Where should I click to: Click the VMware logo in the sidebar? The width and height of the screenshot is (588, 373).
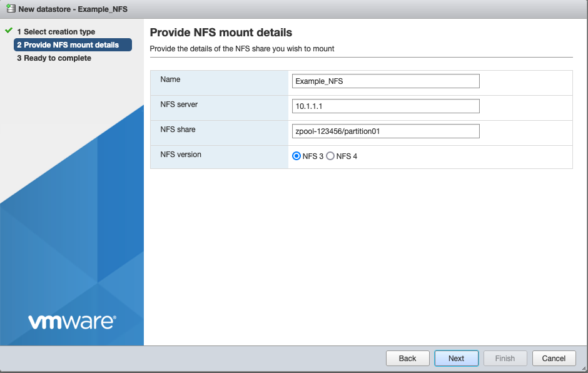pyautogui.click(x=70, y=321)
